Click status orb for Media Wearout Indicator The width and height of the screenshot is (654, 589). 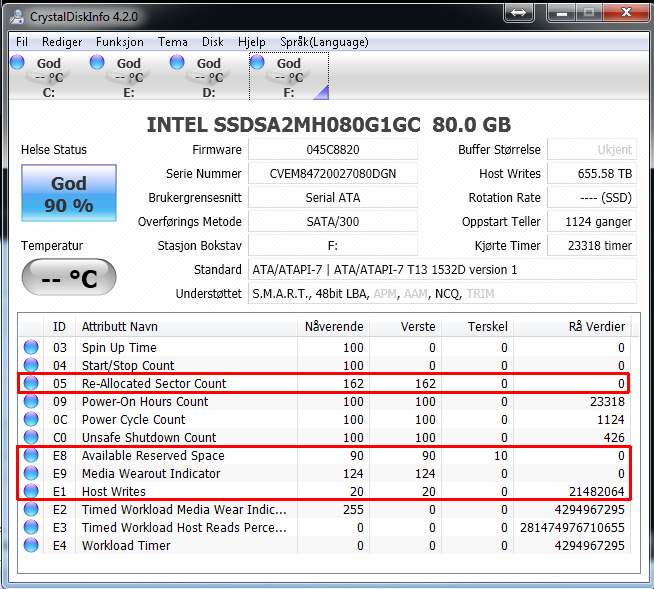[31, 473]
